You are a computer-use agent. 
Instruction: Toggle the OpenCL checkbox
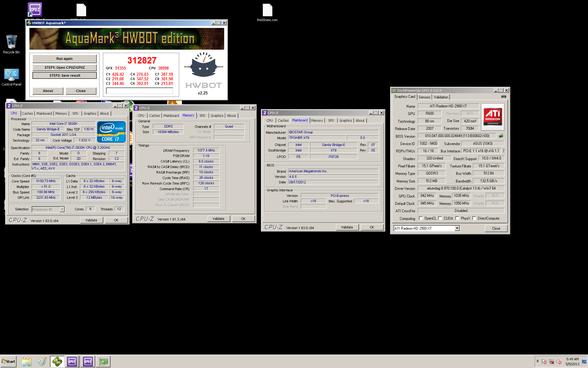421,218
